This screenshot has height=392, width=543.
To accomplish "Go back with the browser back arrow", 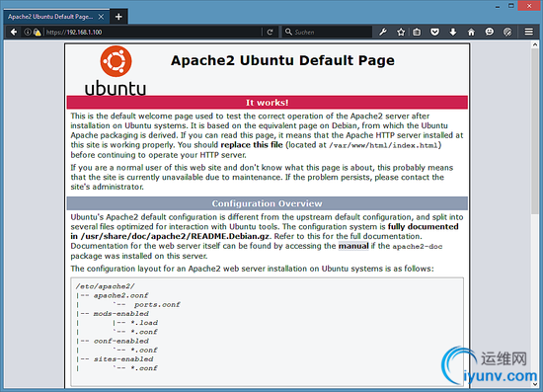I will click(14, 33).
